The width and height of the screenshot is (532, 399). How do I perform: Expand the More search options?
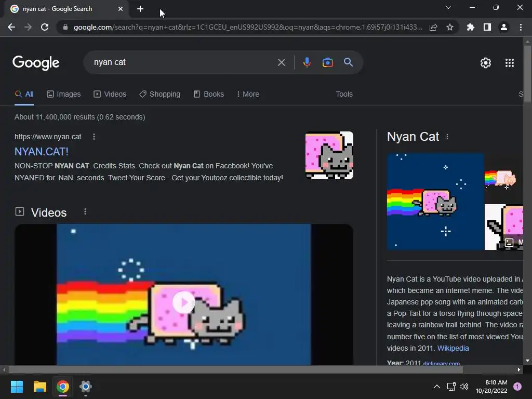point(248,95)
